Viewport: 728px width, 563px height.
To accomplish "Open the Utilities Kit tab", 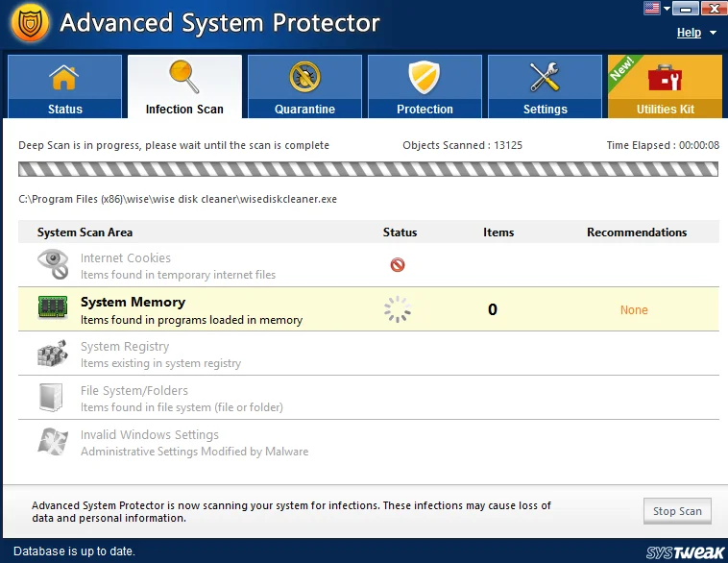I will click(665, 86).
